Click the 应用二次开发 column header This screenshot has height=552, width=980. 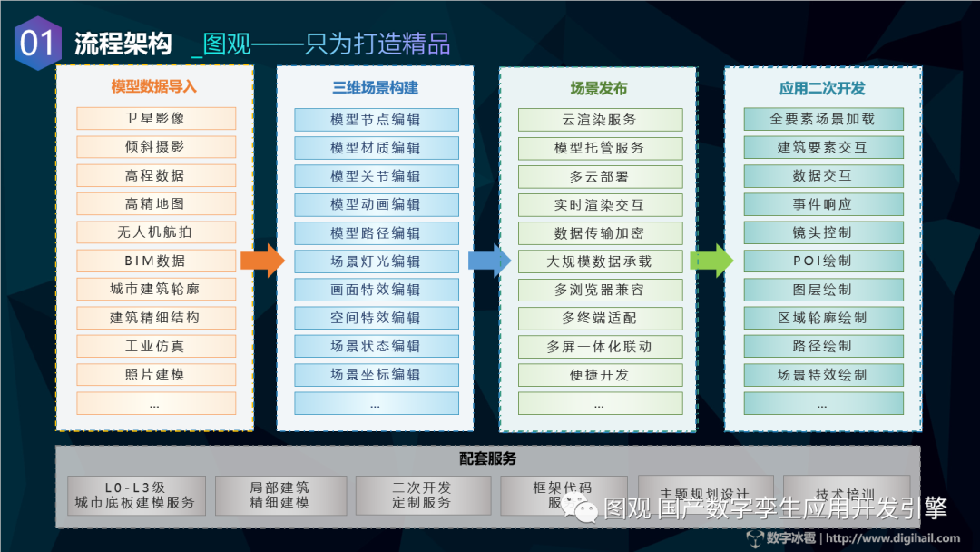[x=822, y=88]
